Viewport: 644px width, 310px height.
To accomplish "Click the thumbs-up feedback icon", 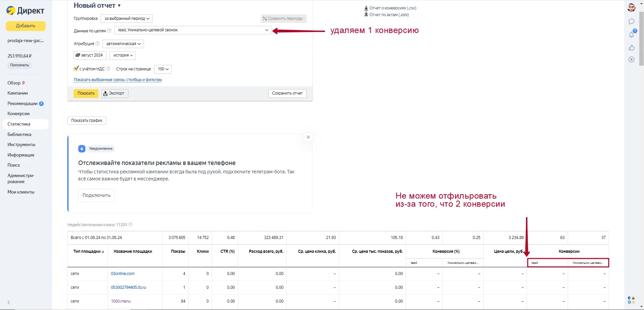I will (631, 47).
